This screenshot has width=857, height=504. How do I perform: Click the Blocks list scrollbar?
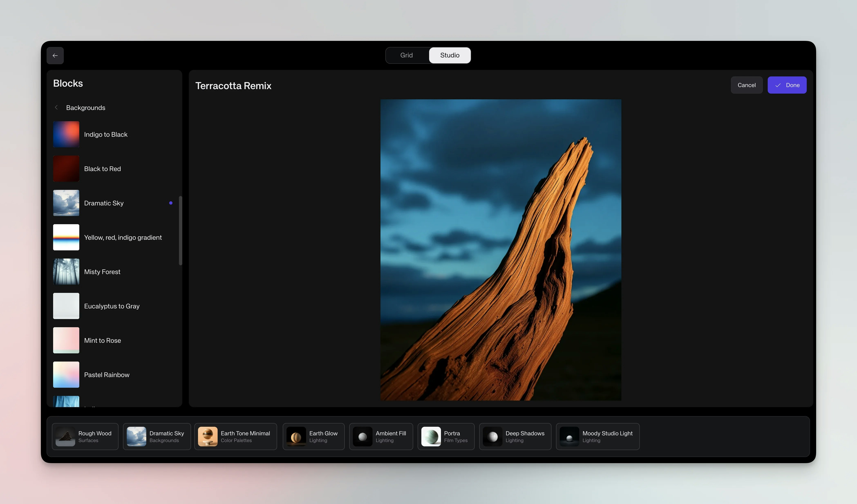click(x=181, y=231)
